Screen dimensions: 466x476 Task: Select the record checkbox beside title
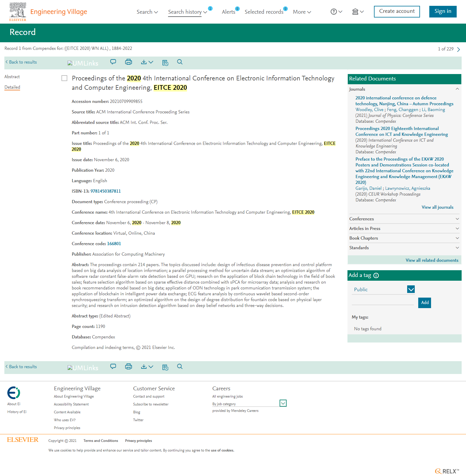pyautogui.click(x=64, y=78)
